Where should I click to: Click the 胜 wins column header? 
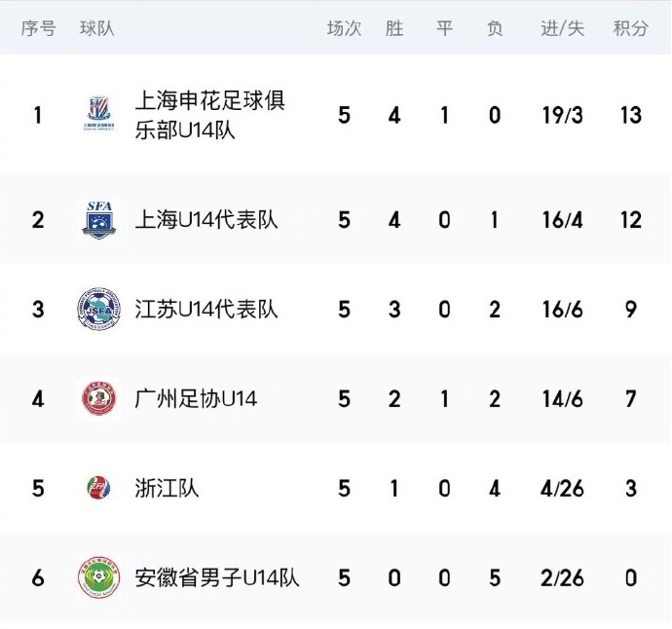pos(394,28)
